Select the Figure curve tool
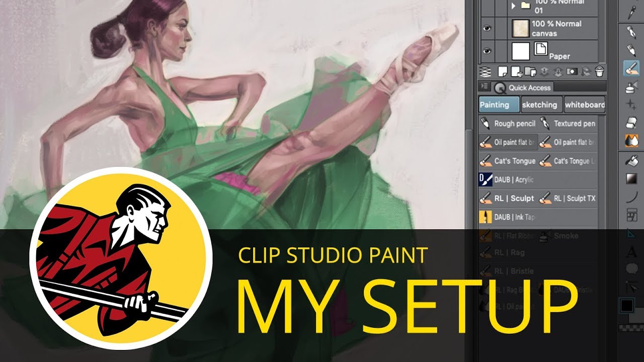The width and height of the screenshot is (644, 362). (x=631, y=197)
